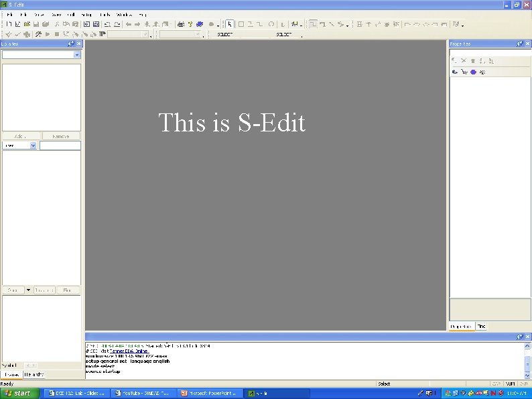Open the first empty toolbar combo box
532x399 pixels.
coord(128,34)
